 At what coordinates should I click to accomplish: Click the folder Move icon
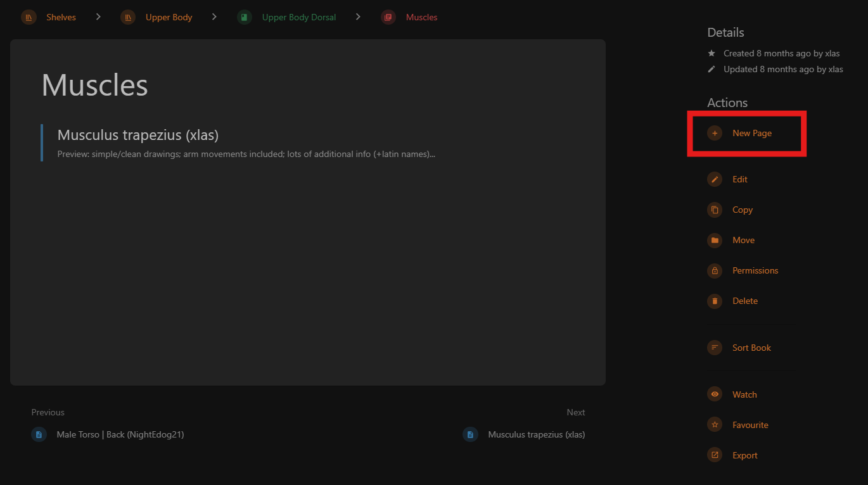pyautogui.click(x=715, y=240)
